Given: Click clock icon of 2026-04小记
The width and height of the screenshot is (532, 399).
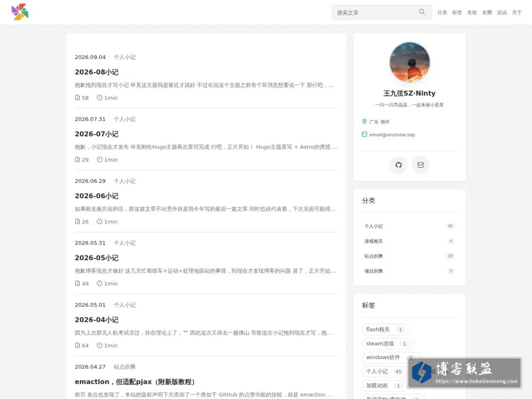Looking at the screenshot, I should [100, 345].
